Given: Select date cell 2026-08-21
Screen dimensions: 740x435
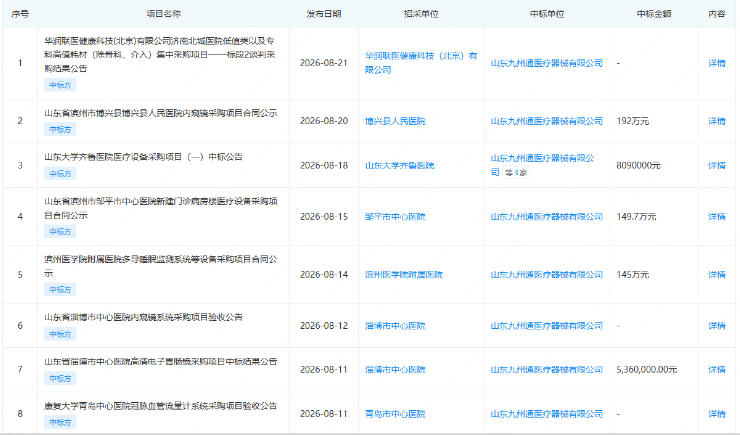Looking at the screenshot, I should (324, 63).
